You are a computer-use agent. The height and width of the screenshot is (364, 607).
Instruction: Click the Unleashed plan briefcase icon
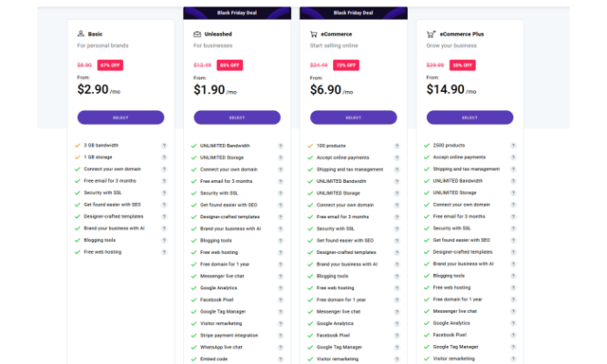(197, 34)
